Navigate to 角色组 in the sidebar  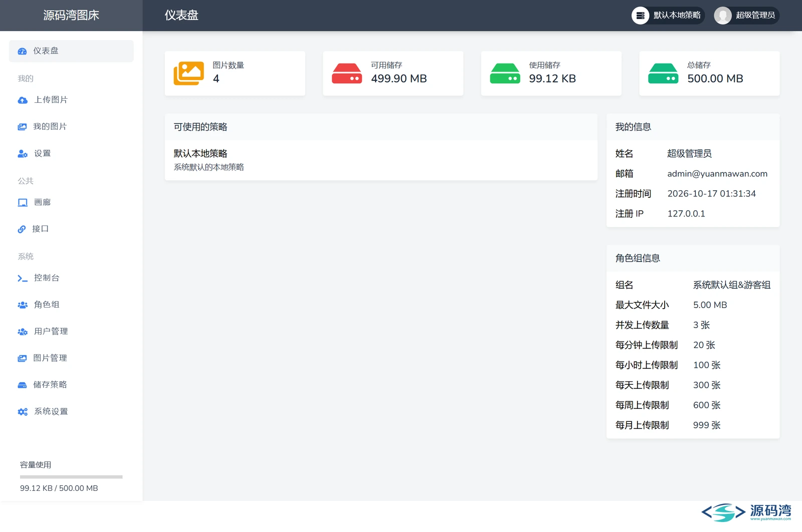(x=71, y=305)
